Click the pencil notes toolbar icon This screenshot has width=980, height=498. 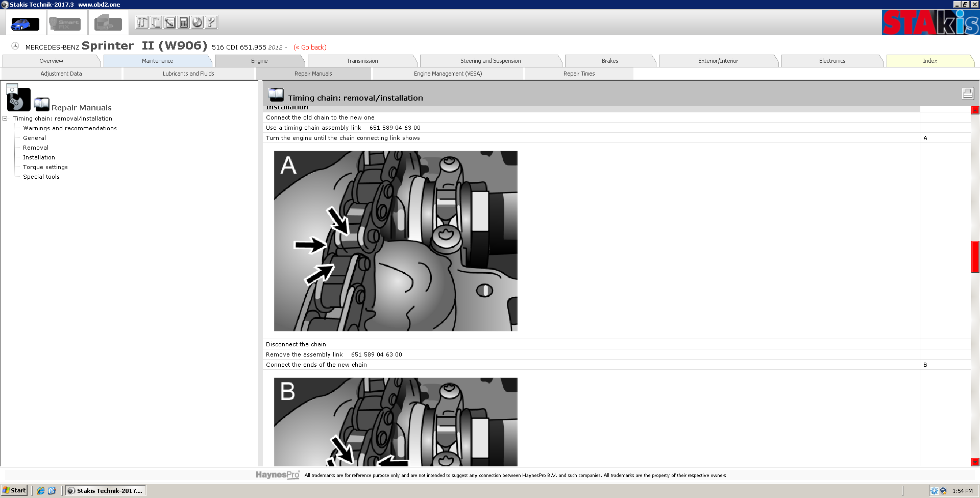point(170,22)
